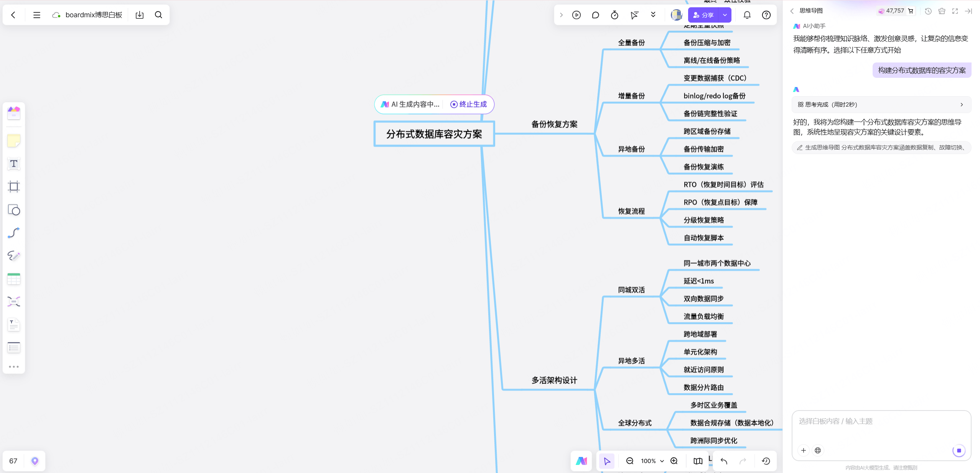Select the Shapes tool
Image resolution: width=980 pixels, height=473 pixels.
[14, 210]
